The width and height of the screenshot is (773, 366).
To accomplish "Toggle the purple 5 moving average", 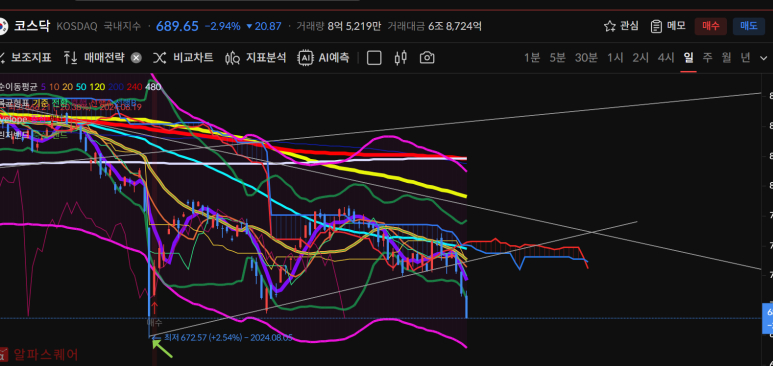I will pos(43,87).
